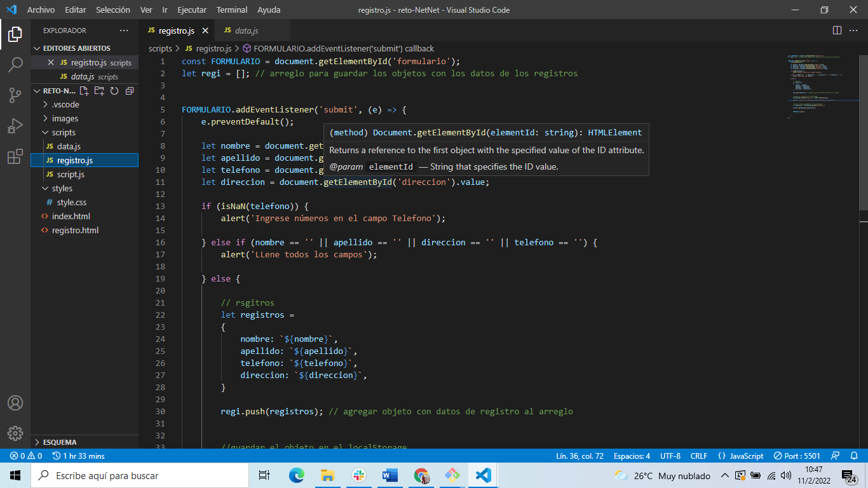Viewport: 868px width, 488px height.
Task: Refresh the explorer tree
Action: [114, 91]
